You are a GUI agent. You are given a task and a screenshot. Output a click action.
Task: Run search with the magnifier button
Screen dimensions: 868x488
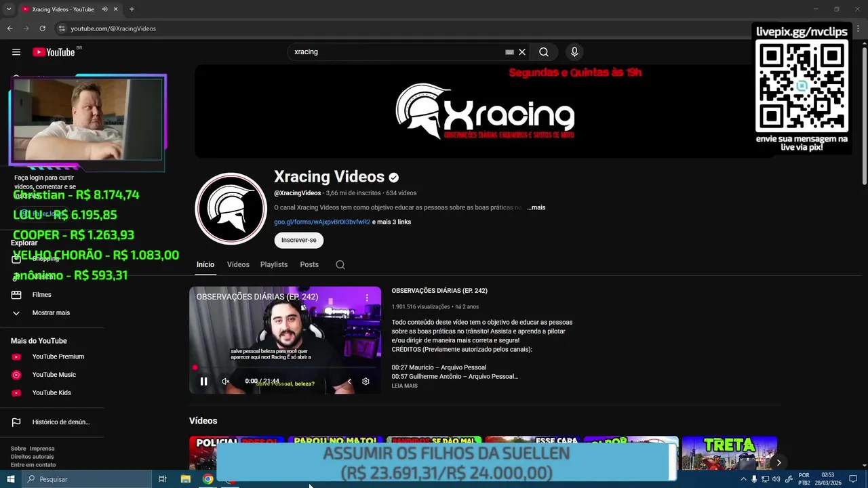pos(544,52)
